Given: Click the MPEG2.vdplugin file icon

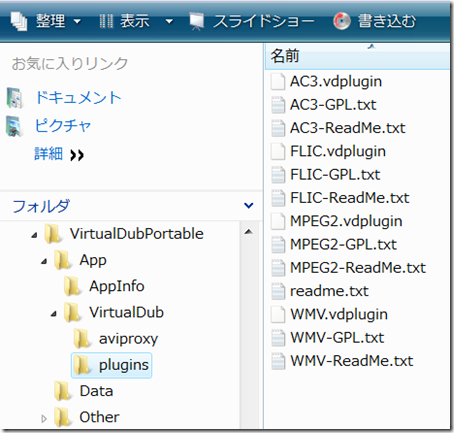Looking at the screenshot, I should 278,221.
